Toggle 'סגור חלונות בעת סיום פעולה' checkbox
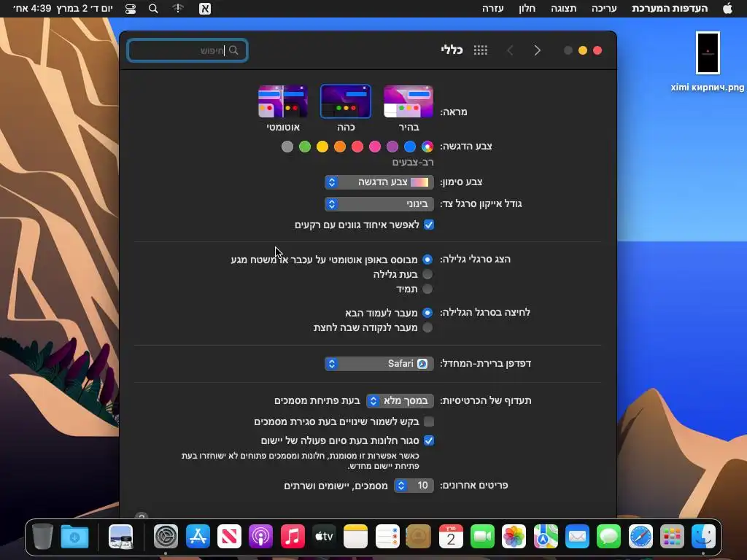 click(429, 440)
